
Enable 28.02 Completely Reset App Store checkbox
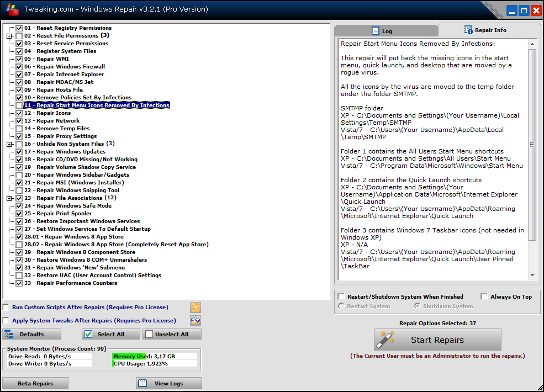click(19, 245)
